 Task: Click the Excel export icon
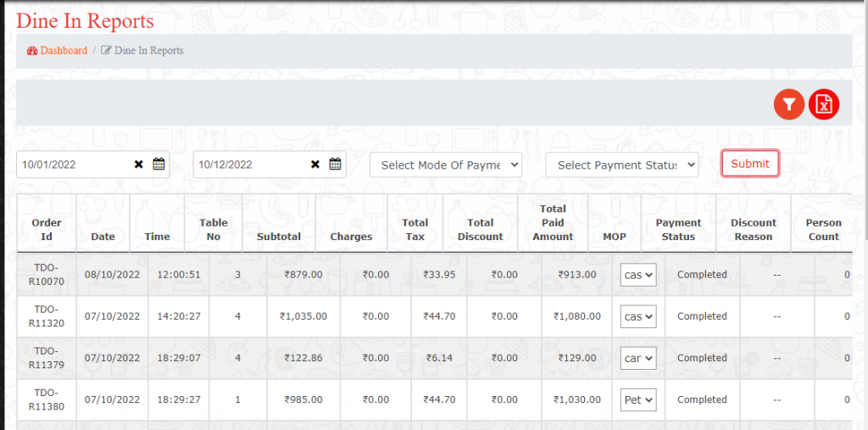823,104
